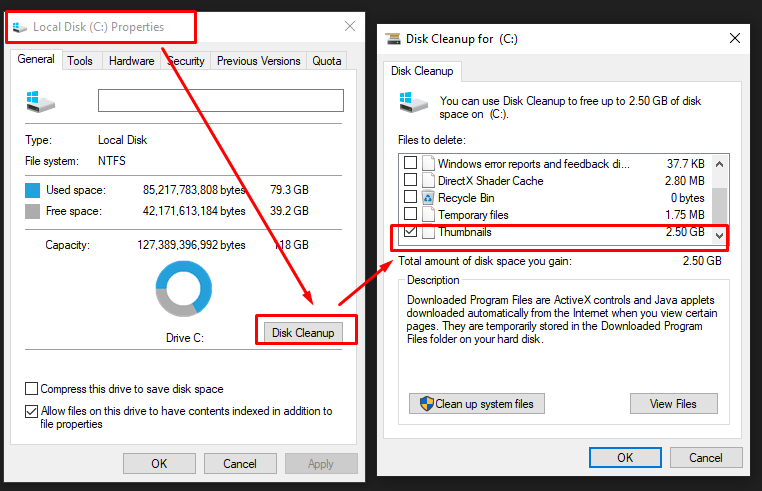Check the Recycle Bin checkbox
This screenshot has width=762, height=491.
click(x=410, y=196)
